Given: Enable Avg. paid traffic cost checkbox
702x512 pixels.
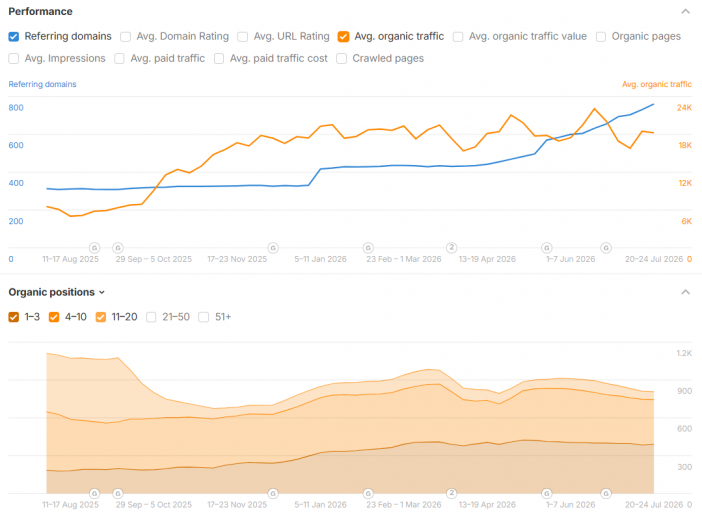Looking at the screenshot, I should pyautogui.click(x=219, y=59).
